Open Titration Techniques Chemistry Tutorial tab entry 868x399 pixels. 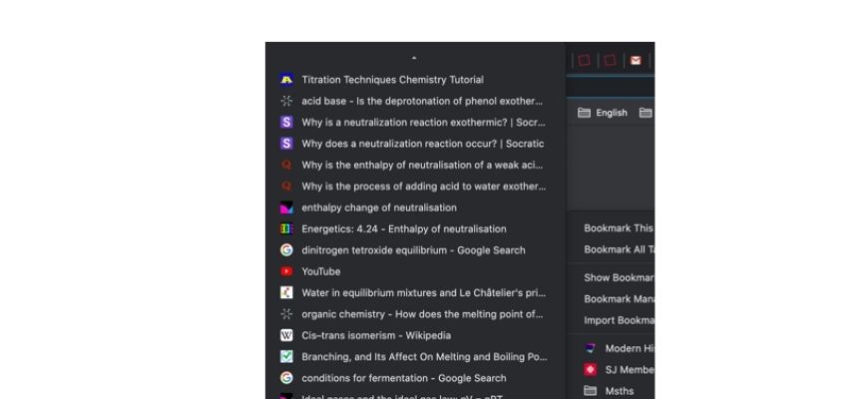[x=415, y=80]
